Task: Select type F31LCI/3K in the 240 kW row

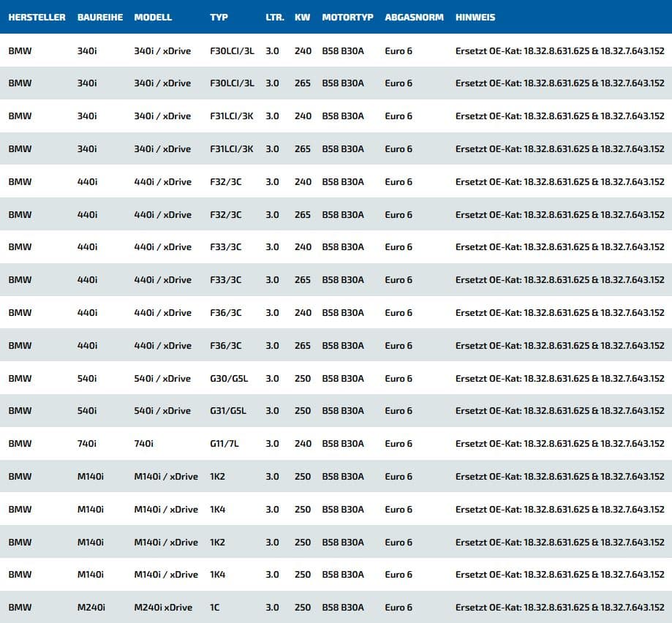Action: click(231, 116)
